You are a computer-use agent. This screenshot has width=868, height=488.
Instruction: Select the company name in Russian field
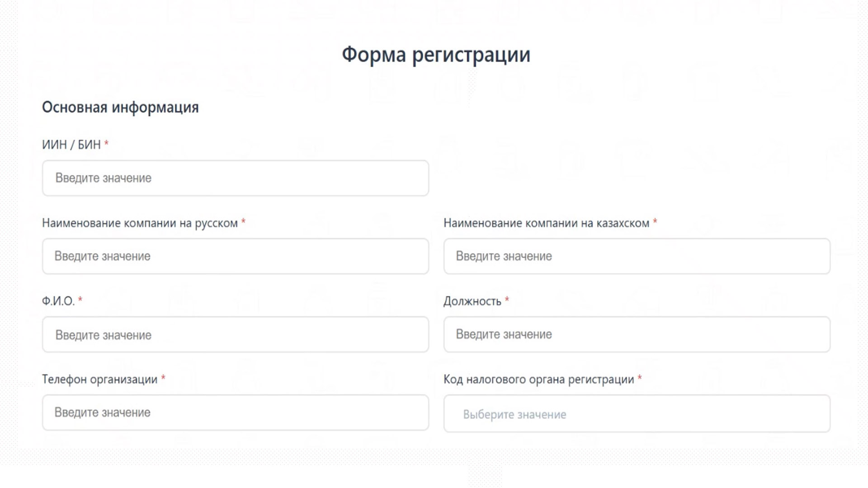click(235, 256)
